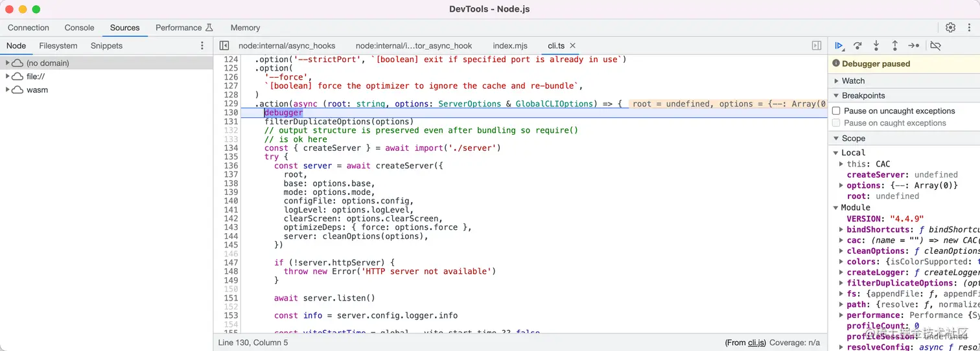Click 'Coverage: n/a' in status bar
The image size is (980, 351).
[796, 343]
